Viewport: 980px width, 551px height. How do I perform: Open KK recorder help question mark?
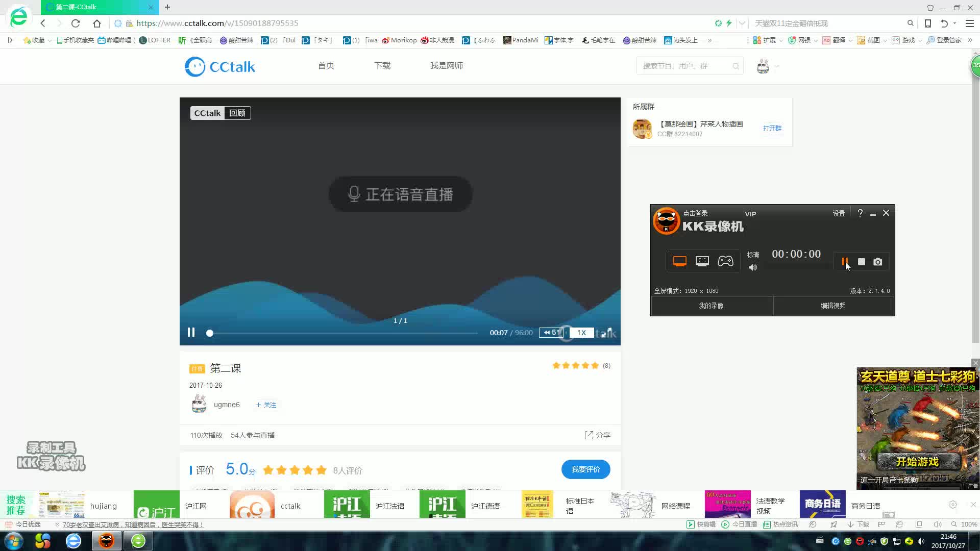pyautogui.click(x=860, y=213)
